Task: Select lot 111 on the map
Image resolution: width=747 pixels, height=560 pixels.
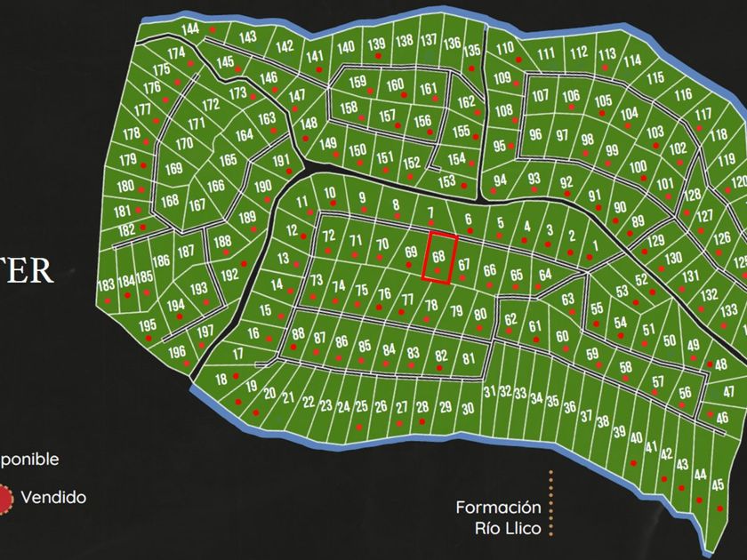Action: (546, 54)
